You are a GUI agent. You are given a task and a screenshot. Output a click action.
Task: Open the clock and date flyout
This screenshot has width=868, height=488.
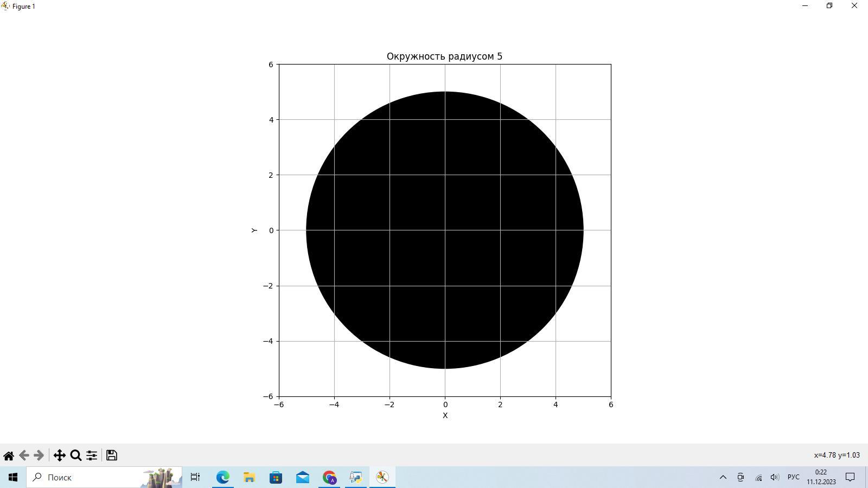(821, 477)
